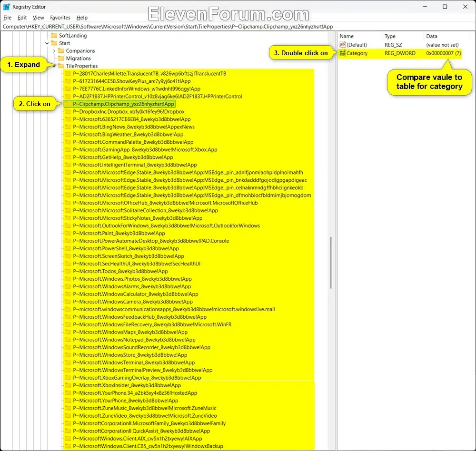Click the registry path address bar
476x451 pixels.
[238, 27]
